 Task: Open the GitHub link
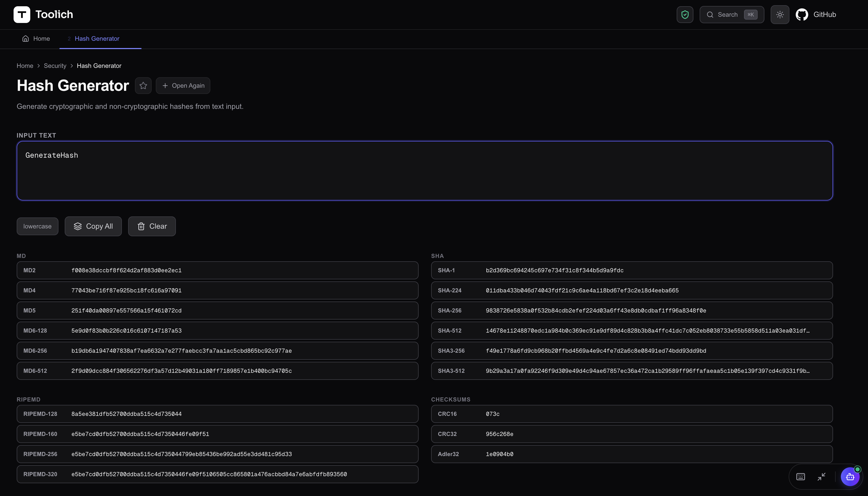coord(816,14)
